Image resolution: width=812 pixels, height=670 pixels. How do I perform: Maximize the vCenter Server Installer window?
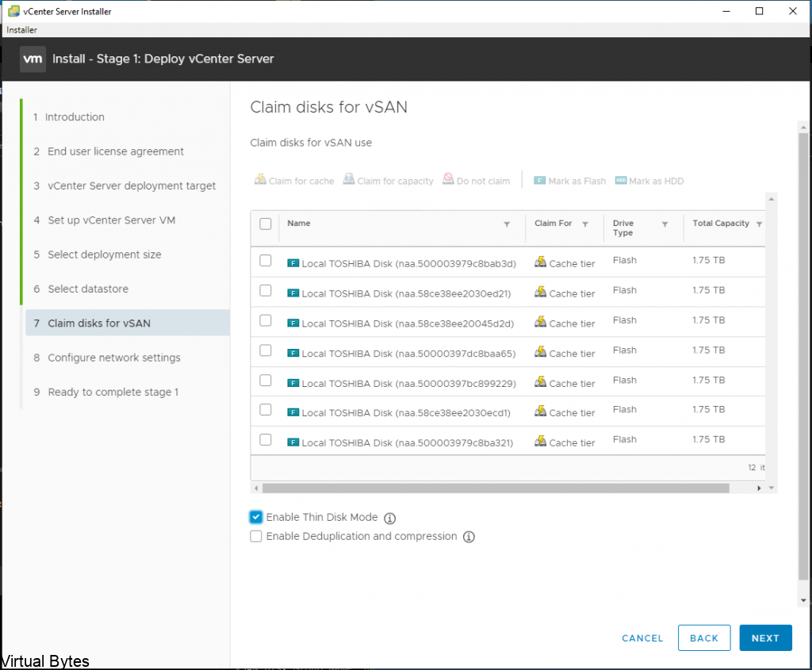point(759,11)
